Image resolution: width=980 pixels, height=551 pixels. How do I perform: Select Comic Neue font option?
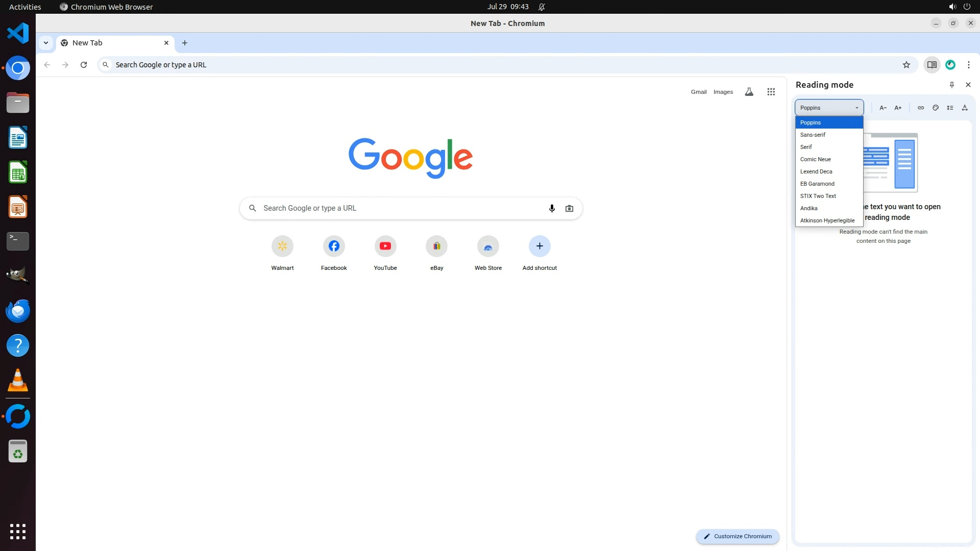tap(815, 159)
